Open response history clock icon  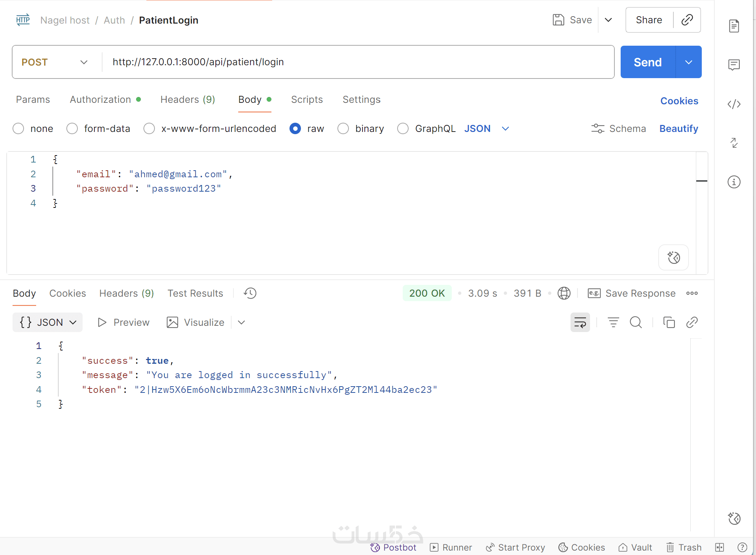pos(250,293)
